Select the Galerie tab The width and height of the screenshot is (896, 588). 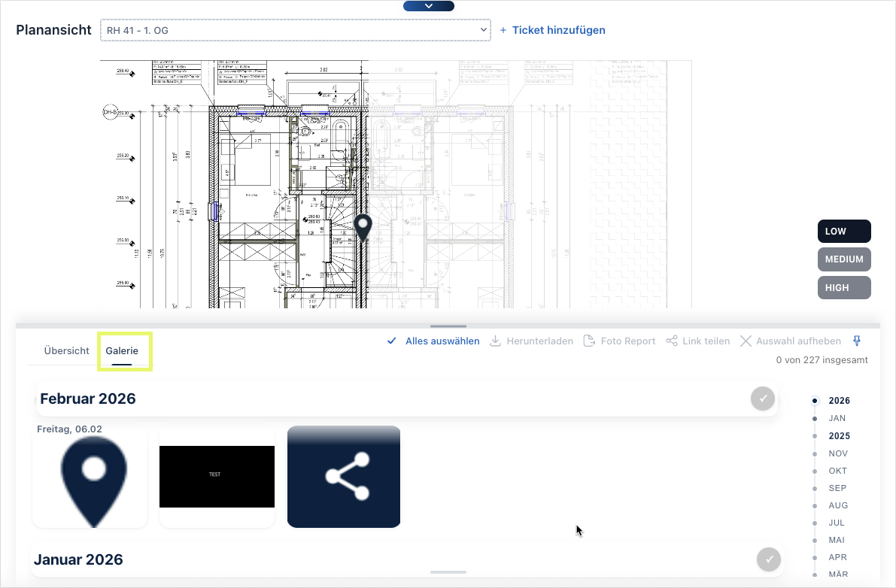[122, 351]
